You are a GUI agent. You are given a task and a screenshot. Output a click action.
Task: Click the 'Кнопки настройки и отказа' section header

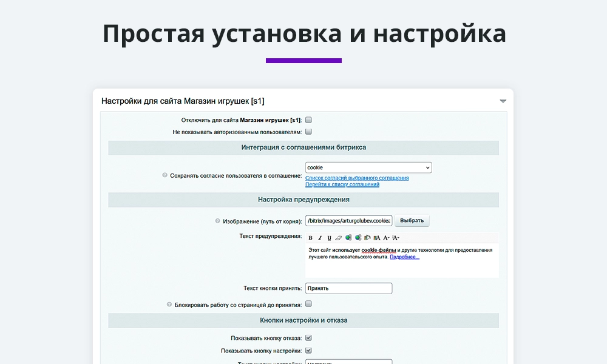303,320
